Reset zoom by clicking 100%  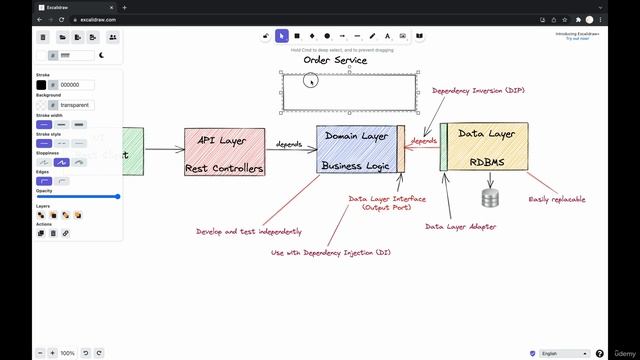(x=67, y=353)
